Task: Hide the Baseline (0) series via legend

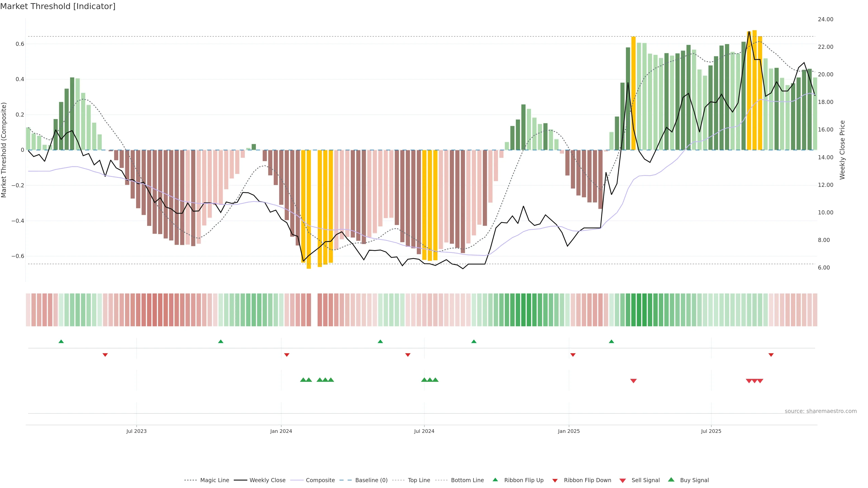Action: [x=371, y=480]
